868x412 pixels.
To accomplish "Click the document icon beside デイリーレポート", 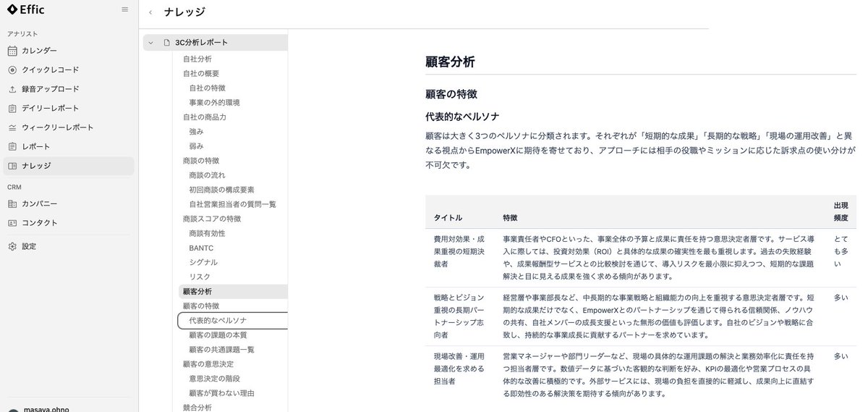I will coord(12,108).
